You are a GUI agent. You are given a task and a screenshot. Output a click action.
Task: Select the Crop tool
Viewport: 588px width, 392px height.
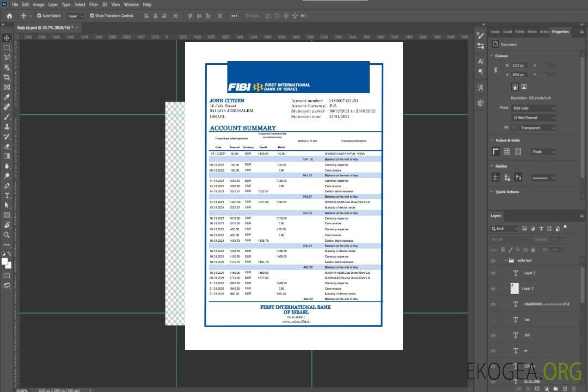pos(7,77)
